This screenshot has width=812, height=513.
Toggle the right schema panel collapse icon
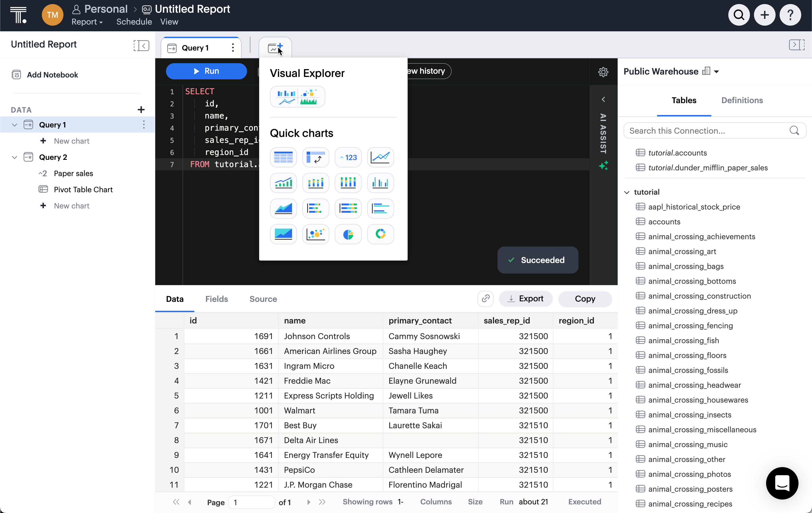click(797, 45)
